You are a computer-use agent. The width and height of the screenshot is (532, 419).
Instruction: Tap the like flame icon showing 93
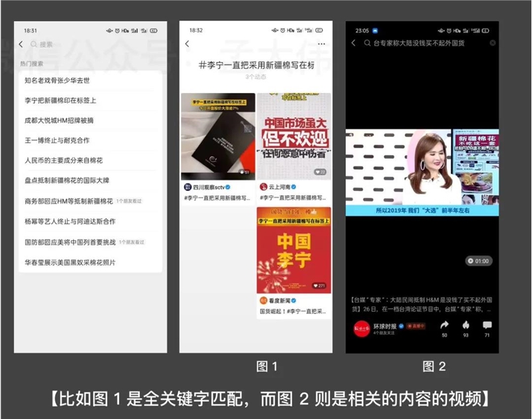click(465, 325)
